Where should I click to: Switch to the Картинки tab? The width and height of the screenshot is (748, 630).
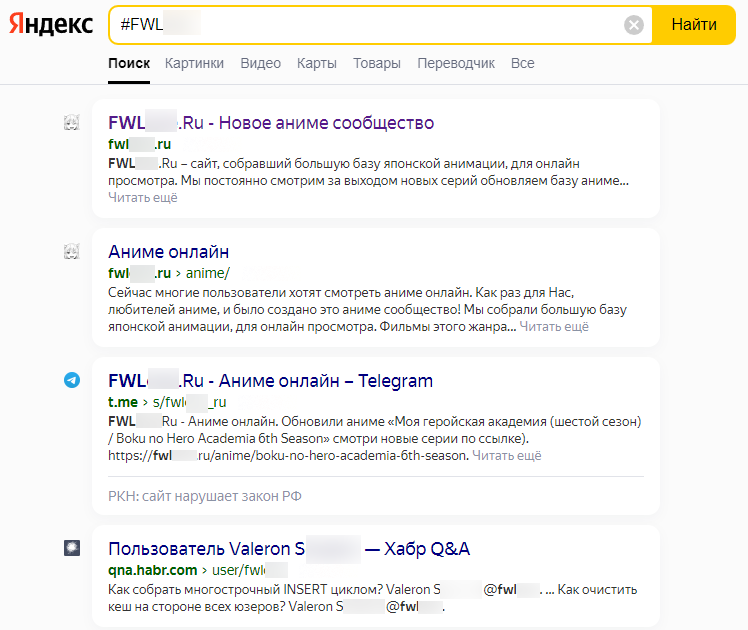(x=194, y=63)
